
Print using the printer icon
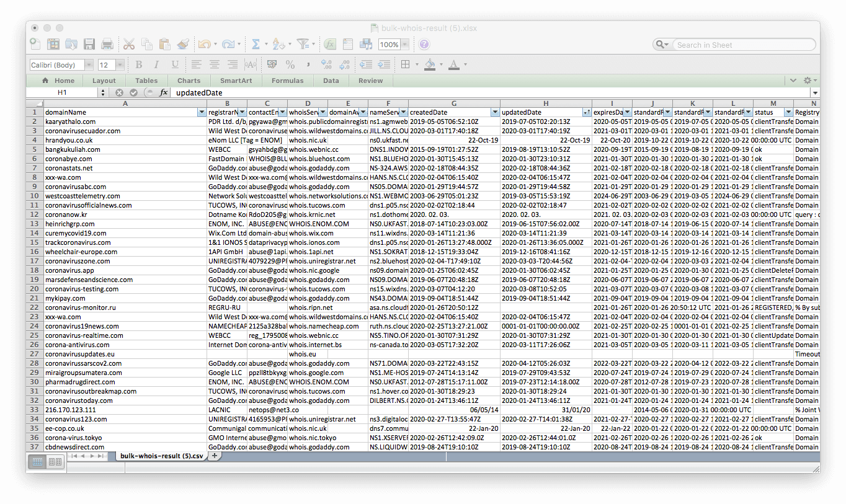tap(107, 44)
